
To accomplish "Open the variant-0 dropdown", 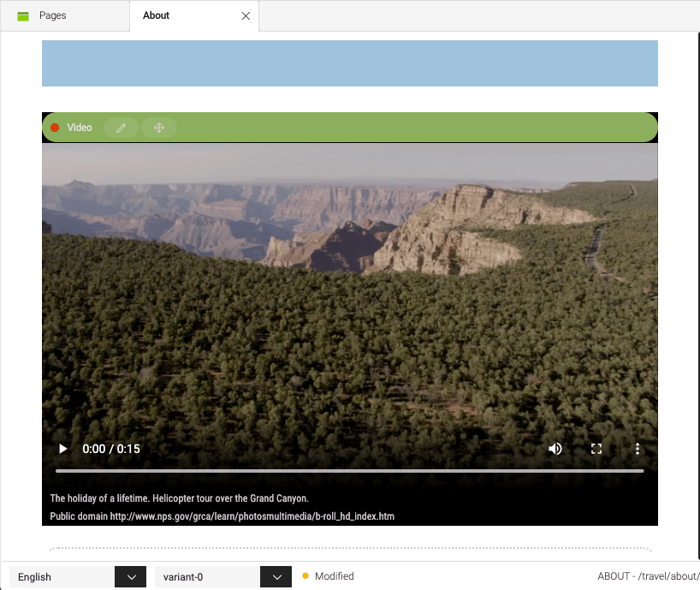I will point(205,576).
